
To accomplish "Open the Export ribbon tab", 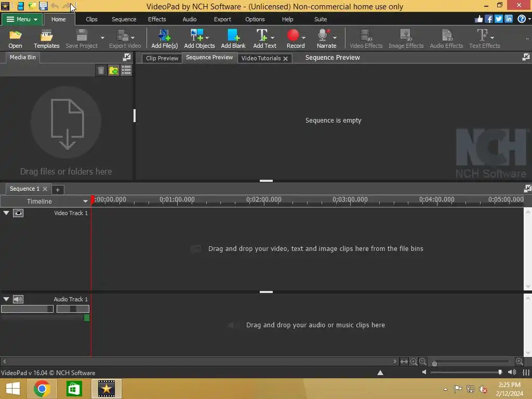I will tap(222, 19).
